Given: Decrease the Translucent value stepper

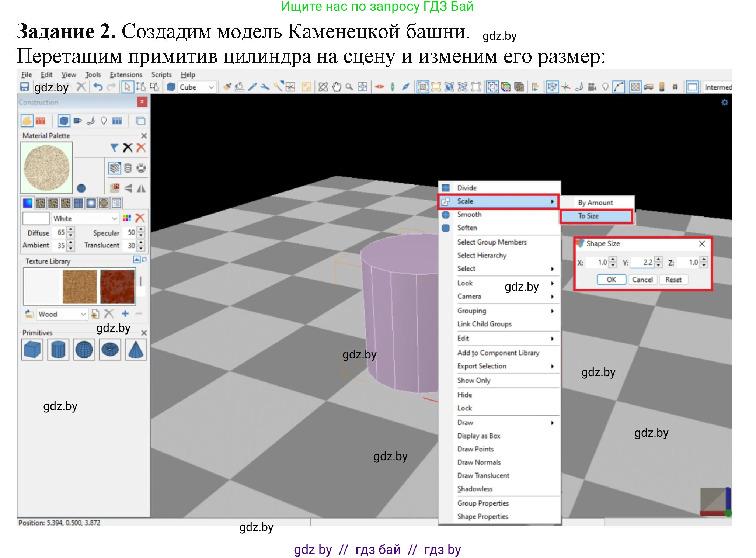Looking at the screenshot, I should 141,248.
